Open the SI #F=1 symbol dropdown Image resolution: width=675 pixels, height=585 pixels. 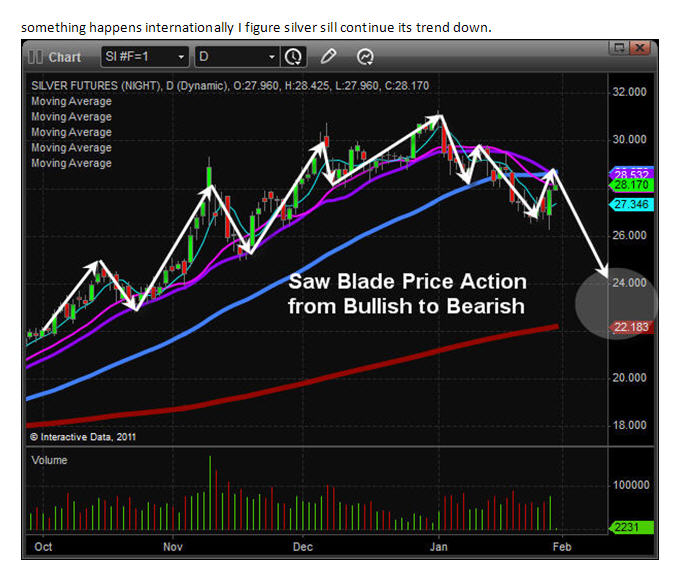coord(180,57)
